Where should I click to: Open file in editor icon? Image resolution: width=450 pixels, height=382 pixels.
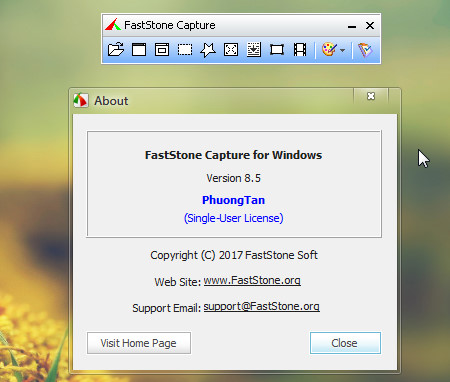[x=116, y=50]
